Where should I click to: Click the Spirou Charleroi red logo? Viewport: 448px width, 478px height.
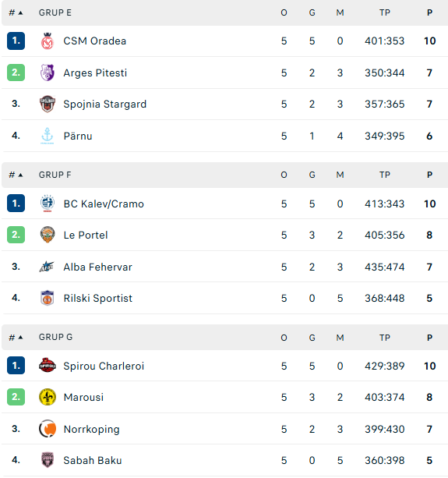coord(48,365)
